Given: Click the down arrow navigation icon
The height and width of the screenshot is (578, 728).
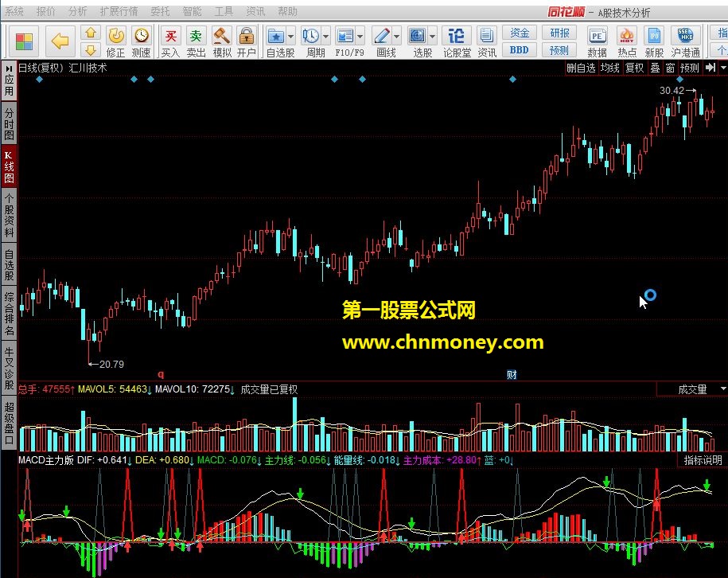Looking at the screenshot, I should tap(91, 49).
